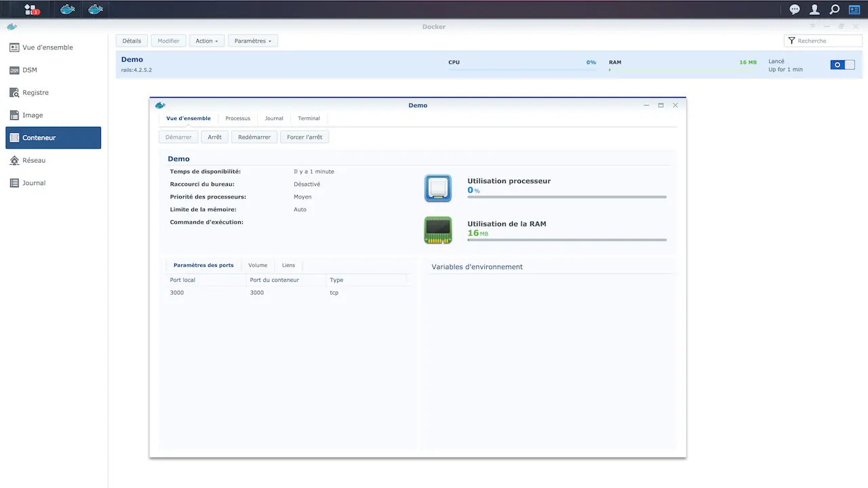Click the "Up for 1 min" status text
Screen dimensions: 868x488
(x=785, y=70)
